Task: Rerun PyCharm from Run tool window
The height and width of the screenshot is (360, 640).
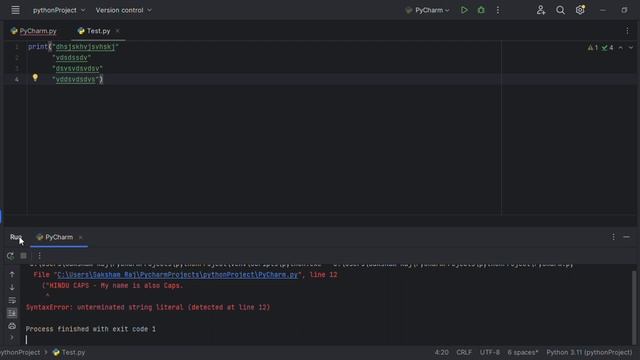Action: click(10, 256)
